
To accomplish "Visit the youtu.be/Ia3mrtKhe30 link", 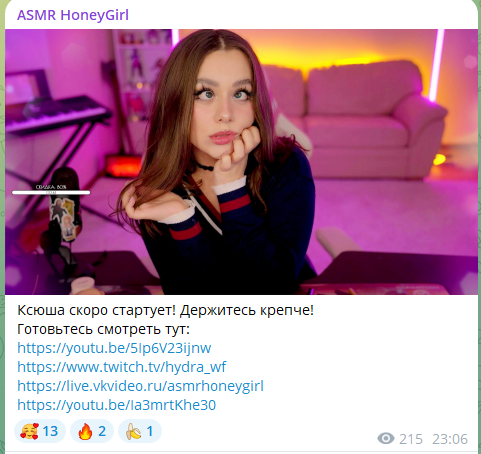I will click(116, 405).
